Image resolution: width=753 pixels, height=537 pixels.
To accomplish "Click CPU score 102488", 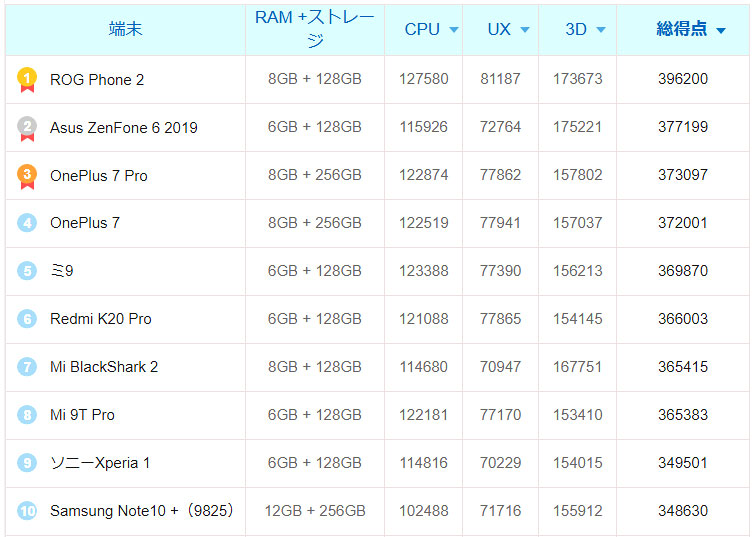I will (x=424, y=511).
